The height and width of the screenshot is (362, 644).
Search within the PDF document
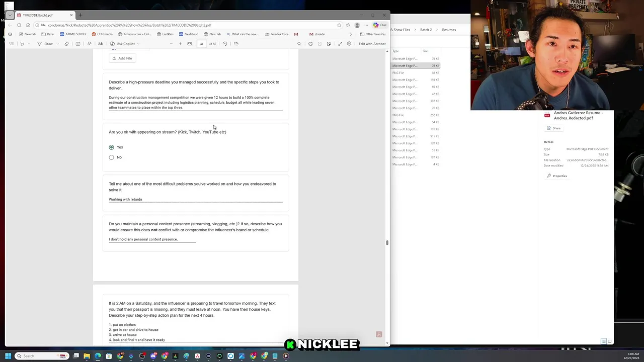299,44
